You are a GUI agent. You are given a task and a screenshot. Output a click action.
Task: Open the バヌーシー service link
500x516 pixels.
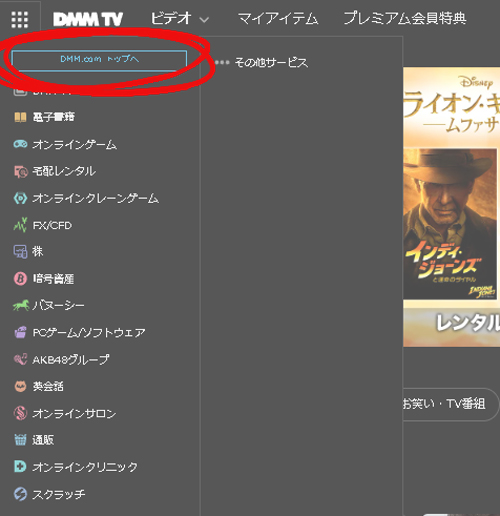(x=58, y=305)
